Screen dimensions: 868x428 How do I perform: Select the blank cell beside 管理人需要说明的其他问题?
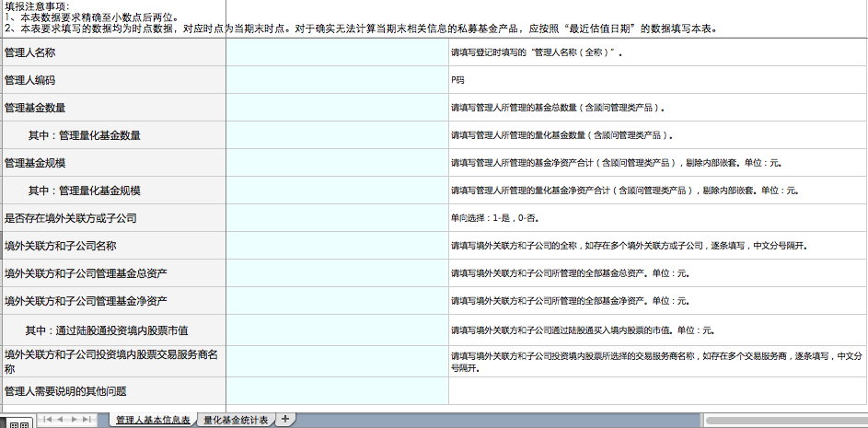(x=336, y=391)
